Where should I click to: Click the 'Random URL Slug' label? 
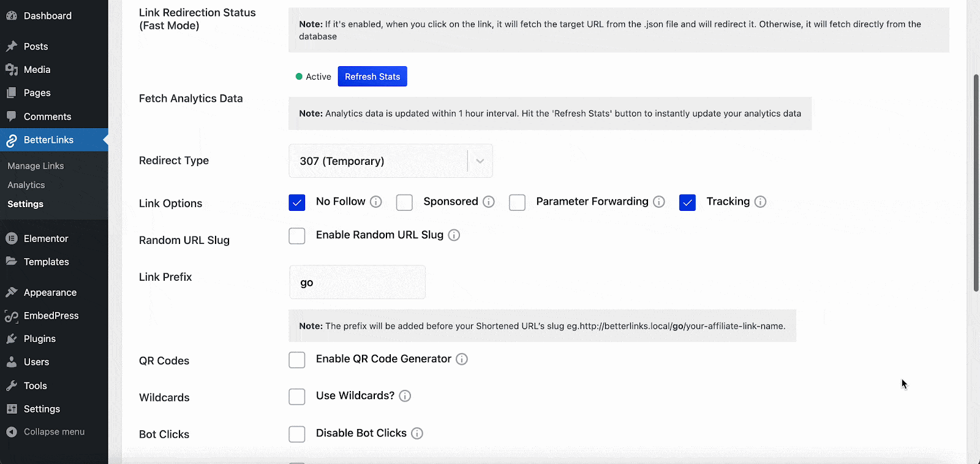(184, 240)
